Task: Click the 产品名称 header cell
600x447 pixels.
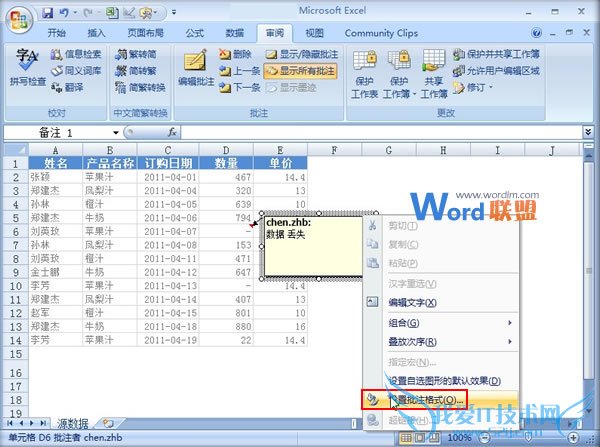Action: 110,163
